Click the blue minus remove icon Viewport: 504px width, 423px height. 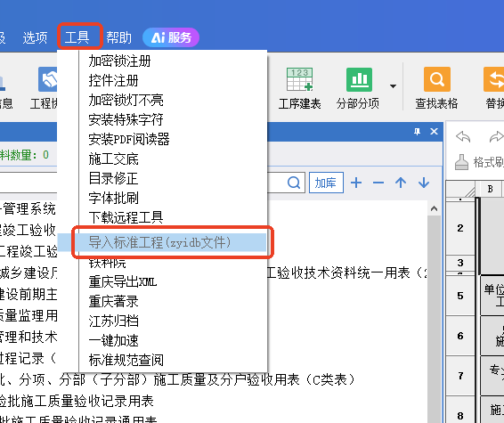click(378, 183)
